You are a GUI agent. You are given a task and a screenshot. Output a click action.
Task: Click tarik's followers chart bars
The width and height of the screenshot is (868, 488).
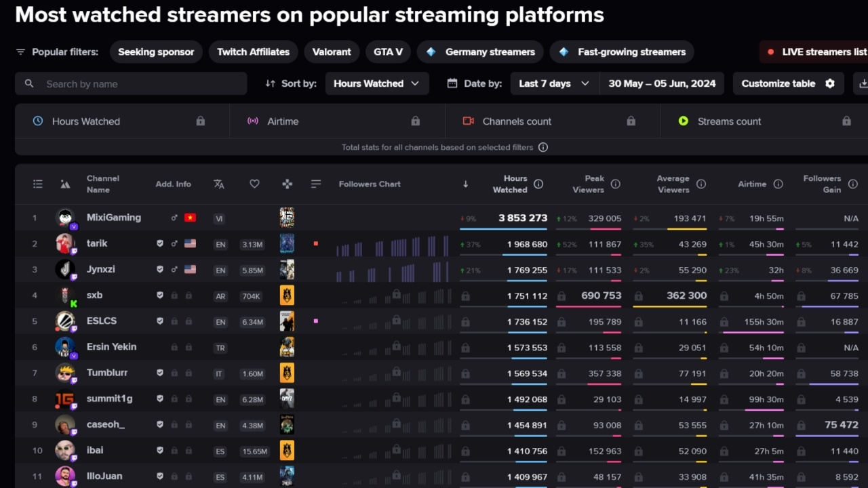coord(393,245)
